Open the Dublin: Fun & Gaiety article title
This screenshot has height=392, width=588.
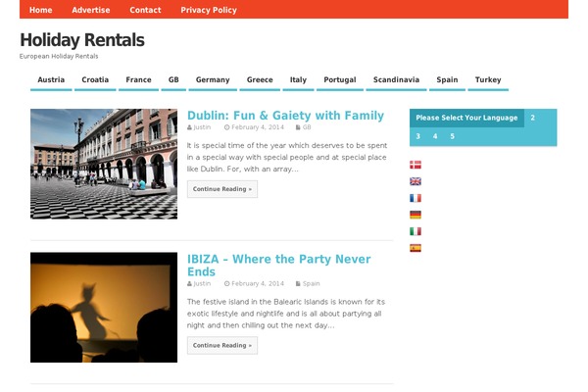pyautogui.click(x=285, y=116)
